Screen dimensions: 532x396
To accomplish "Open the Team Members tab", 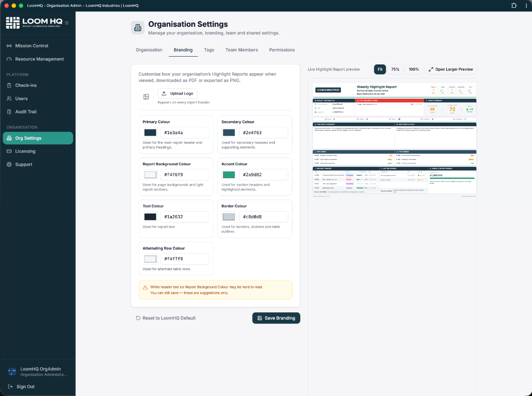I will coord(242,50).
